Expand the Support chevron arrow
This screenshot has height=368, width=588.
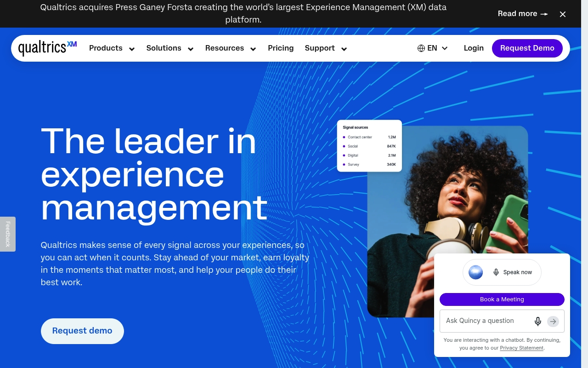(344, 49)
